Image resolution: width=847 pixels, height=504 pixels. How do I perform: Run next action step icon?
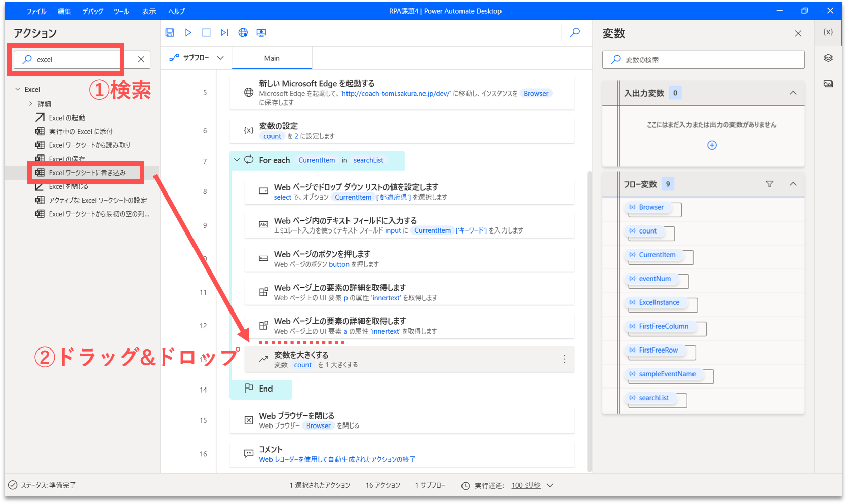click(224, 33)
